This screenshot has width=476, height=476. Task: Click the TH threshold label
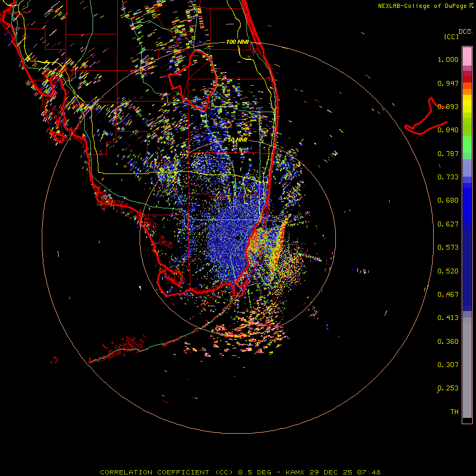point(454,412)
